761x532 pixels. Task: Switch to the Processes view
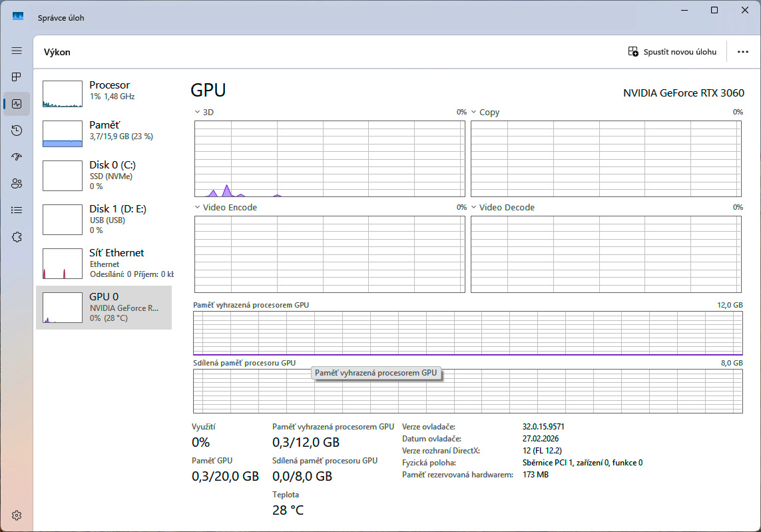click(x=16, y=77)
